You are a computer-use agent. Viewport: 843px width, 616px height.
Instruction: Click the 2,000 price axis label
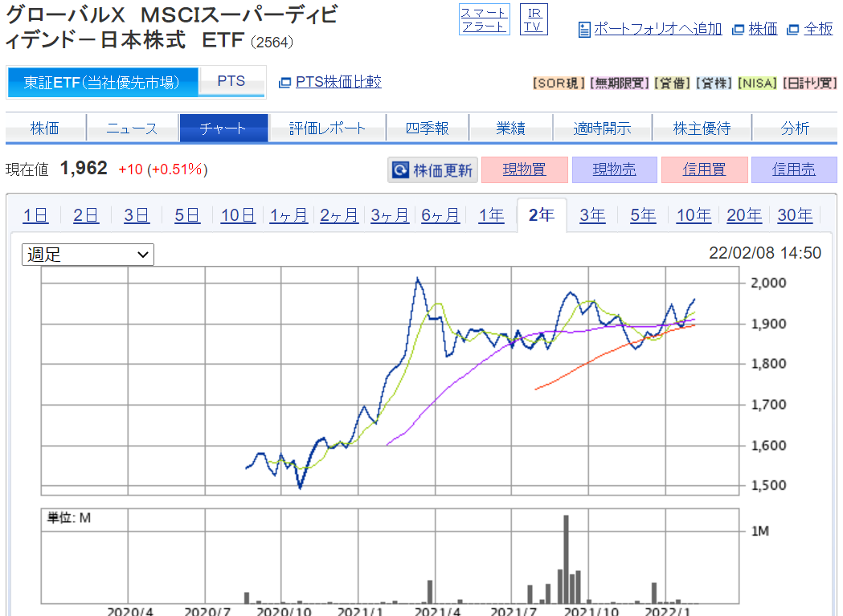768,283
